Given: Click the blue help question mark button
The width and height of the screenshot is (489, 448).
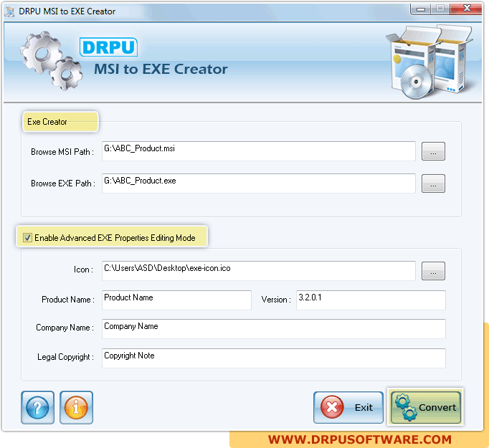Looking at the screenshot, I should click(x=37, y=407).
